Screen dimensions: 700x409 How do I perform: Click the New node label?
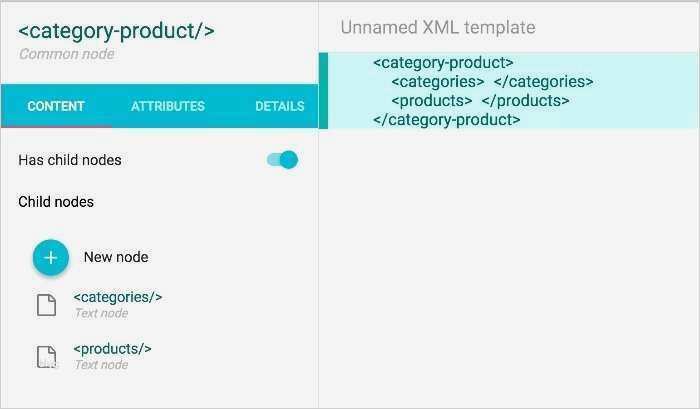[x=116, y=257]
